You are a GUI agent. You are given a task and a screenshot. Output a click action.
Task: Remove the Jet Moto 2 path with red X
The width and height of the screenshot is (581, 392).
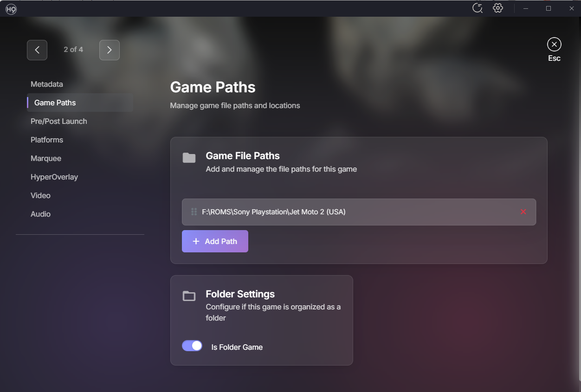tap(523, 212)
